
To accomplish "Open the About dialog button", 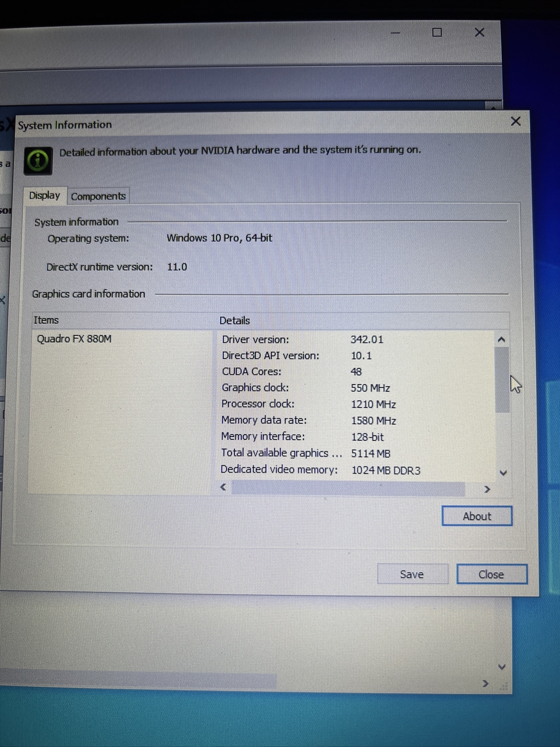I will (477, 516).
